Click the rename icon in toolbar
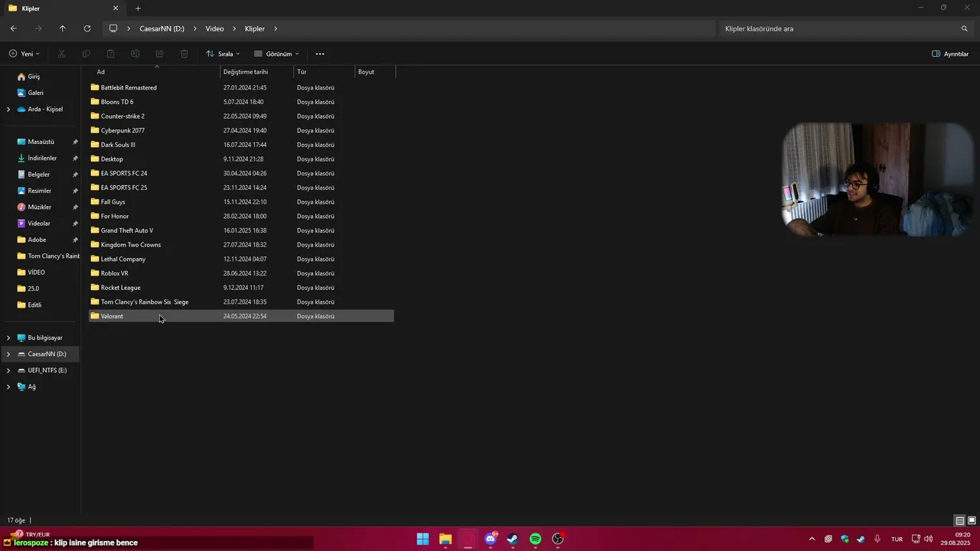This screenshot has height=551, width=980. click(x=135, y=54)
